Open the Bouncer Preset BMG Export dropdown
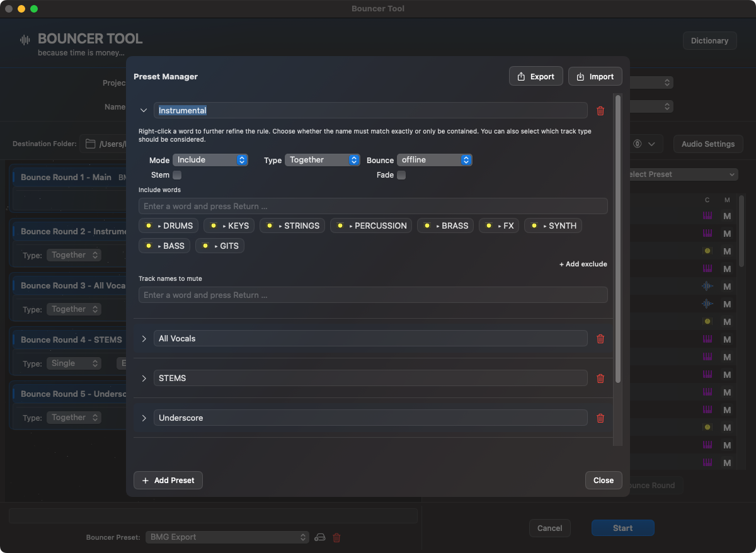The height and width of the screenshot is (553, 756). pos(227,537)
